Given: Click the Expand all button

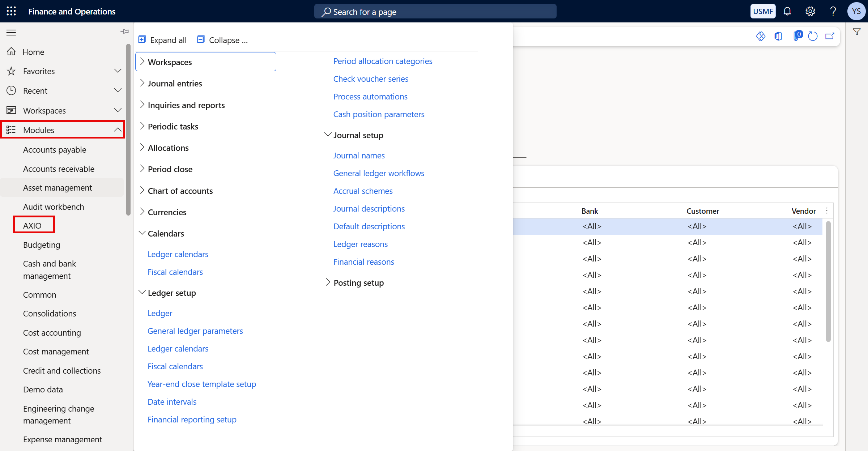Looking at the screenshot, I should [x=162, y=39].
